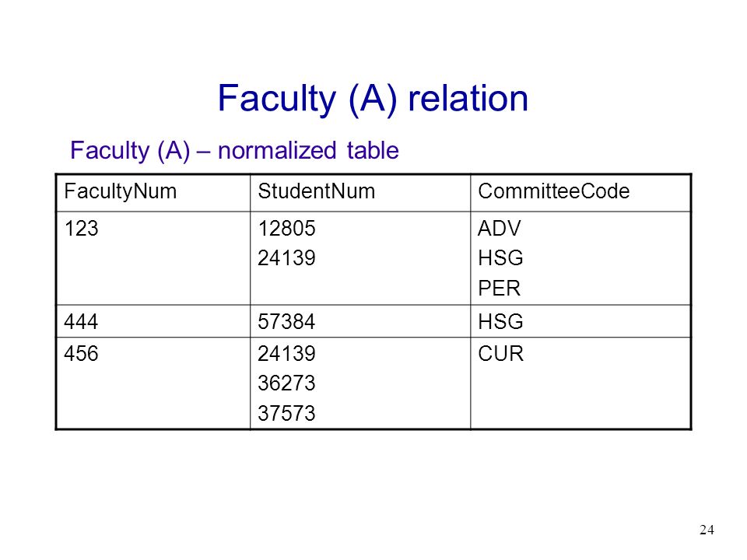The height and width of the screenshot is (560, 747).
Task: Select student number 12805
Action: coord(286,229)
